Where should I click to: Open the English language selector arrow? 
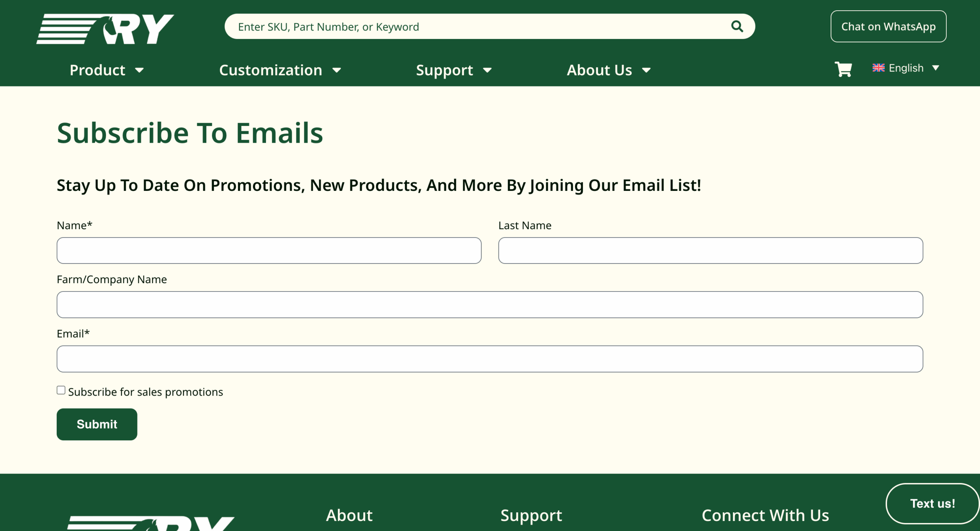point(936,68)
